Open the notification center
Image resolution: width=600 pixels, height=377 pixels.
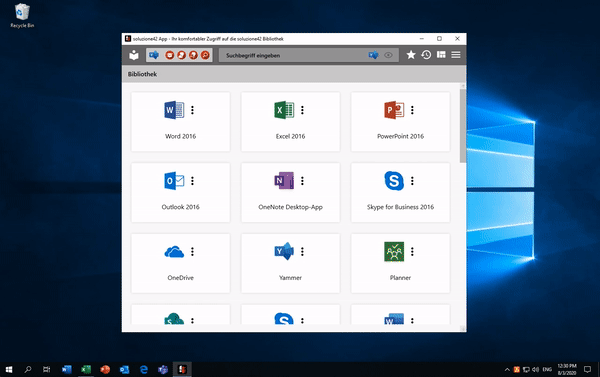click(587, 369)
